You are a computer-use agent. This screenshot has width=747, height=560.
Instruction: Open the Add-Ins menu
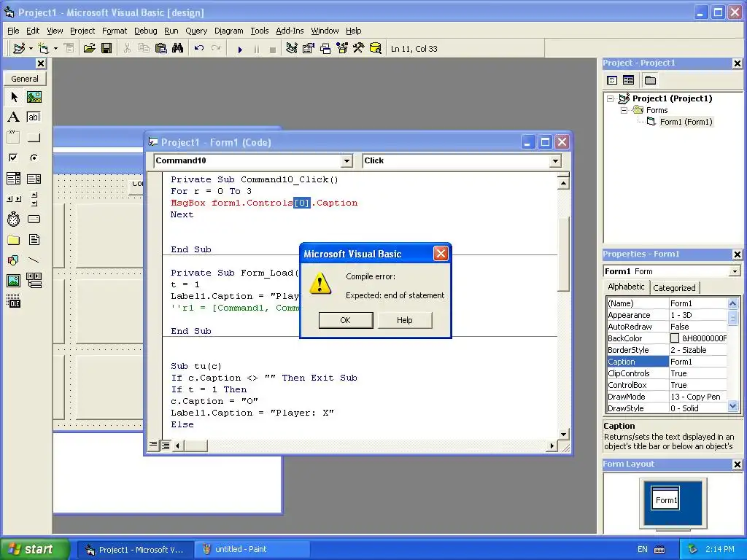pyautogui.click(x=290, y=31)
